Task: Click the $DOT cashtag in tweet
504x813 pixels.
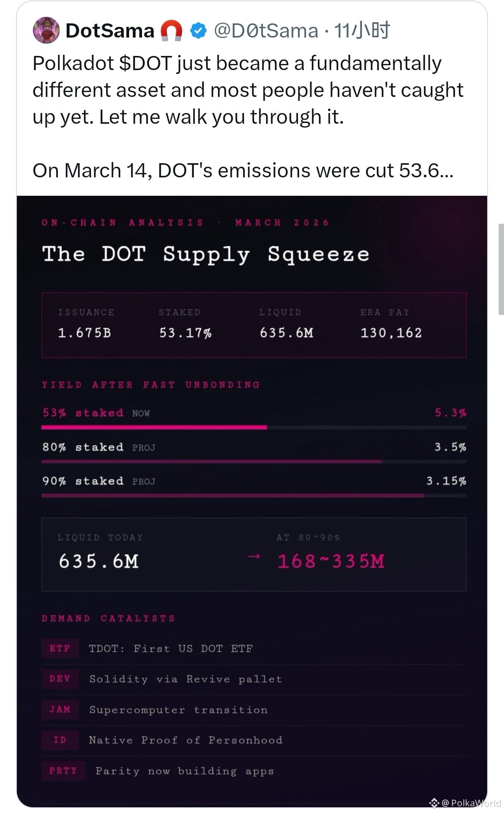Action: pos(145,63)
